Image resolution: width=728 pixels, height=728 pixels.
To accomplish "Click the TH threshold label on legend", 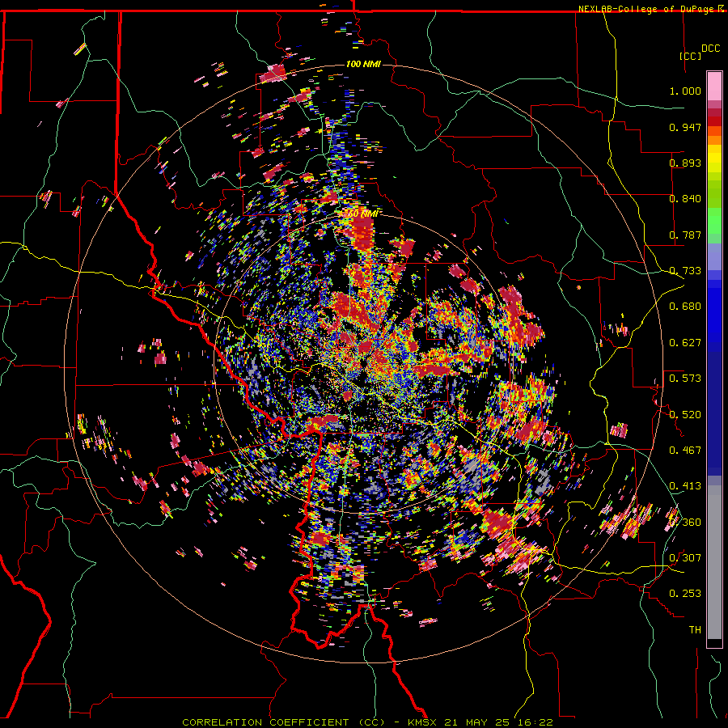I will [x=695, y=630].
